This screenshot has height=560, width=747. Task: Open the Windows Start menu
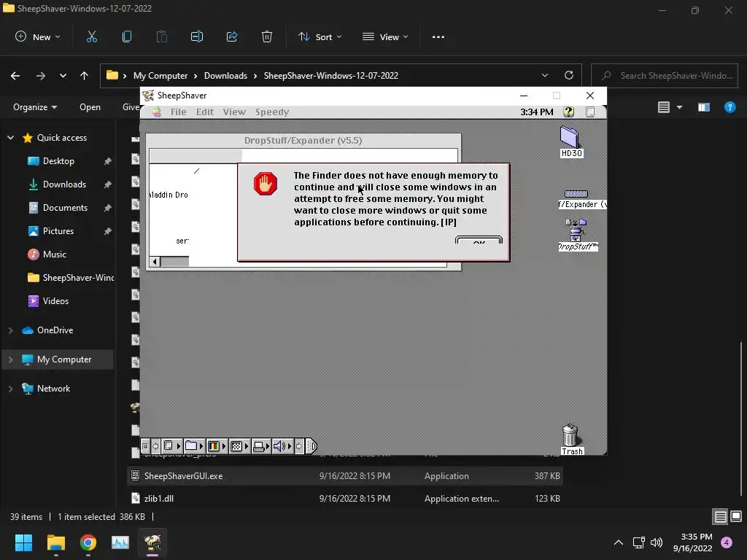pos(23,542)
